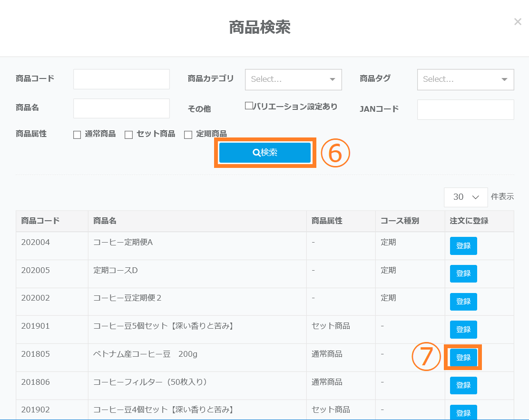529x420 pixels.
Task: Click the 商品名 column header
Action: [105, 221]
